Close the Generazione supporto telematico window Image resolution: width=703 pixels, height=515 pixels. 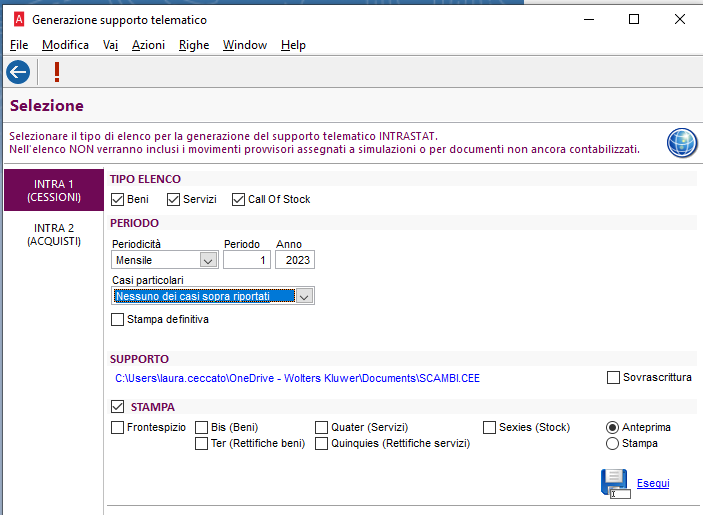pyautogui.click(x=680, y=19)
